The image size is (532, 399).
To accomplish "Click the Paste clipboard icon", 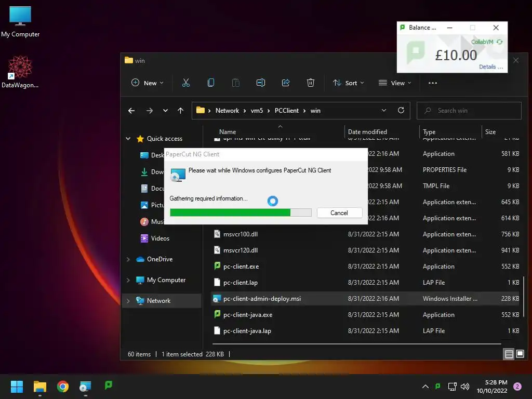I will tap(236, 83).
